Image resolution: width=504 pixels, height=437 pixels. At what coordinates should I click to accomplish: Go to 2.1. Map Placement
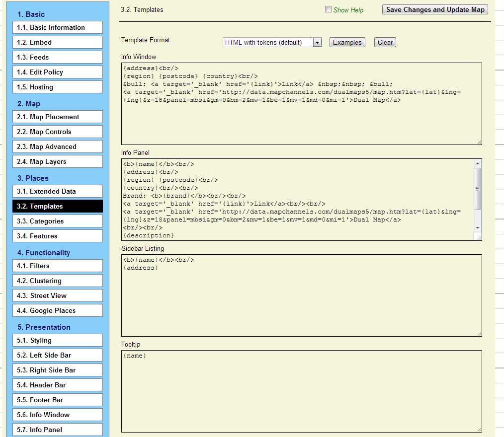[x=58, y=117]
